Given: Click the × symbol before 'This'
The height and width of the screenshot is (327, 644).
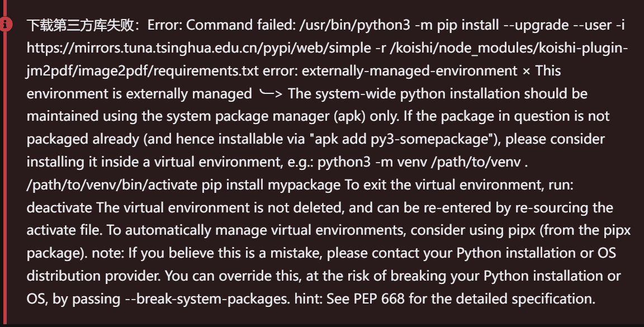Looking at the screenshot, I should [527, 71].
